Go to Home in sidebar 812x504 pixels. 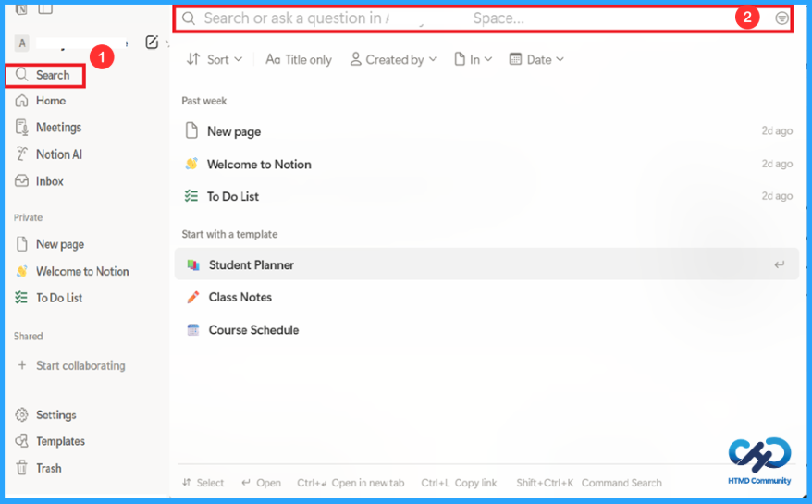[x=50, y=101]
